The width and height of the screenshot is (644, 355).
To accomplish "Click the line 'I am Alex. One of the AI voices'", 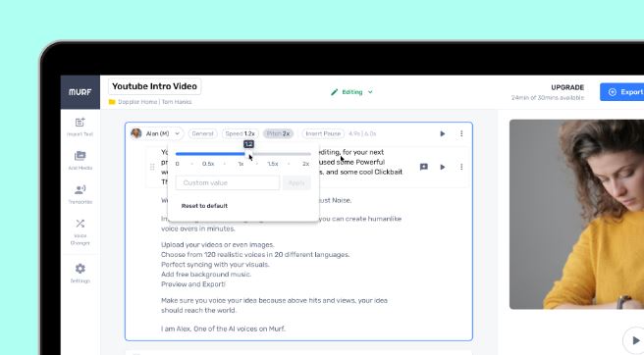I will tap(223, 329).
